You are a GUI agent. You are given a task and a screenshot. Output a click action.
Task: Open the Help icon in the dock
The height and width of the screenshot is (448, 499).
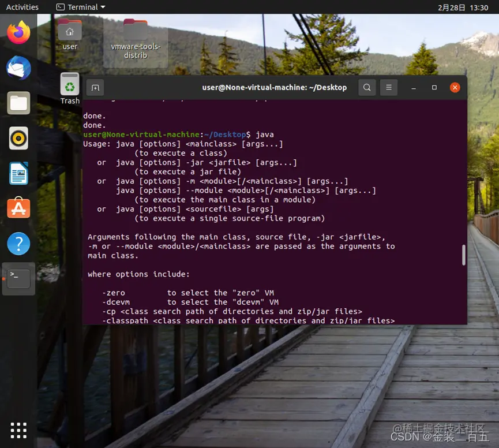coord(18,244)
